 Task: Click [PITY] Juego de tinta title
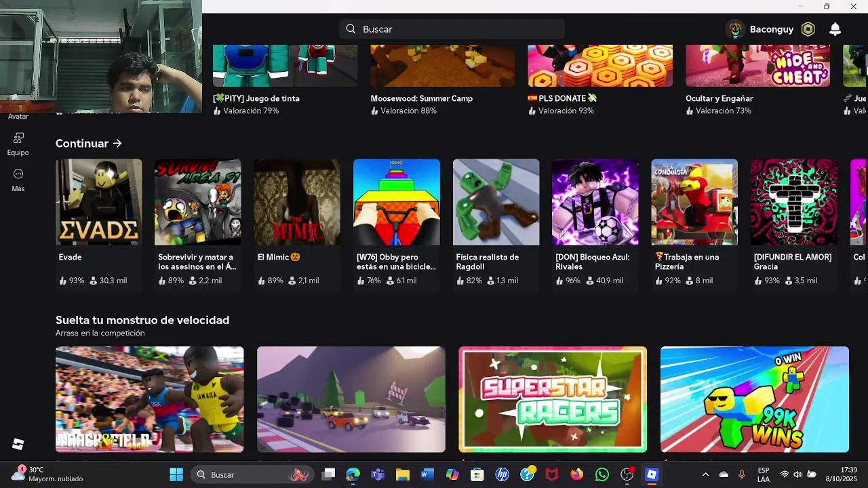click(256, 98)
